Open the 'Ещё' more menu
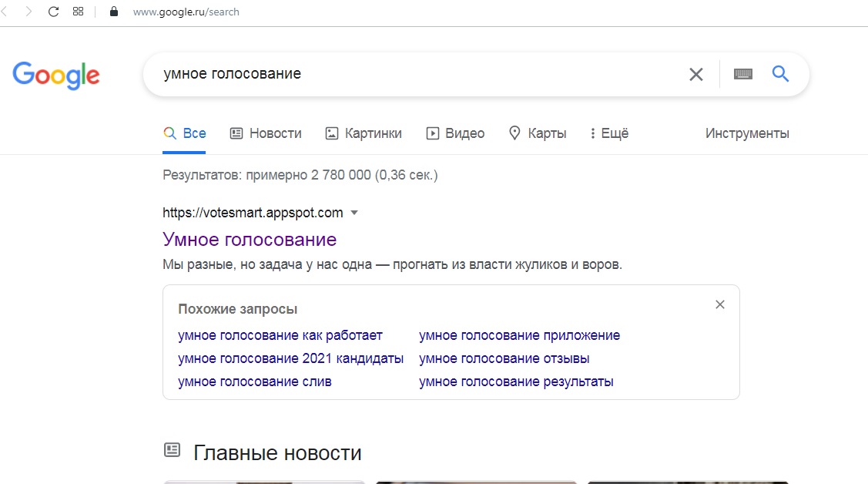 [x=609, y=133]
